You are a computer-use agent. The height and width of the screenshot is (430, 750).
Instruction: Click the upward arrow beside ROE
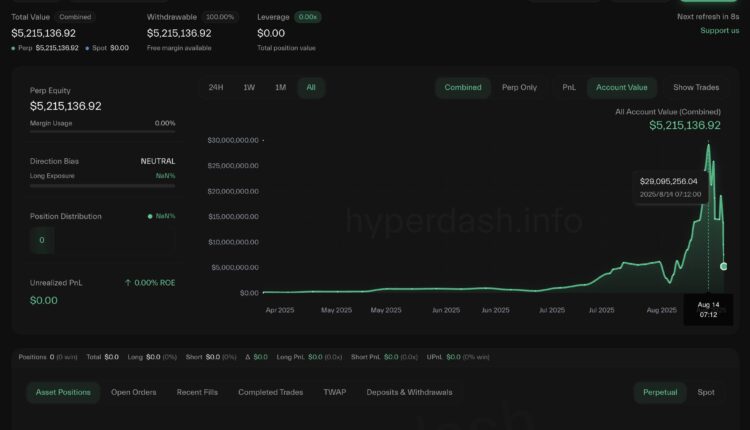click(x=126, y=283)
